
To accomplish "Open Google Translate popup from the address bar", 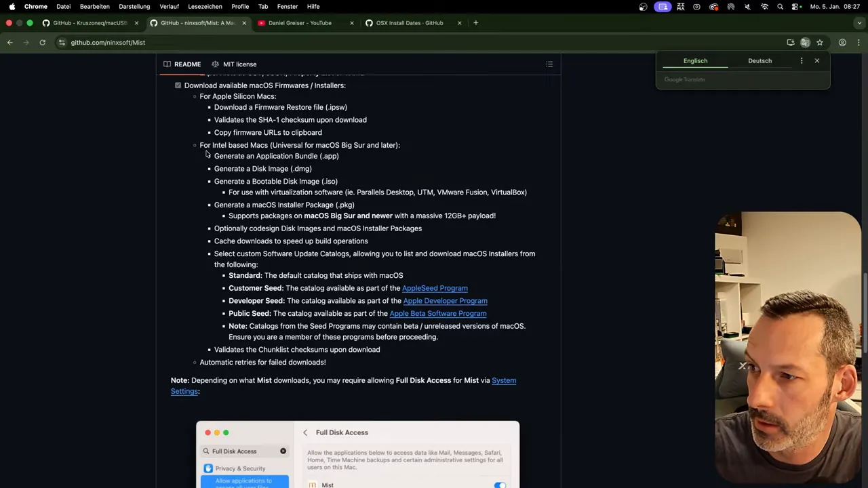I will [x=805, y=42].
